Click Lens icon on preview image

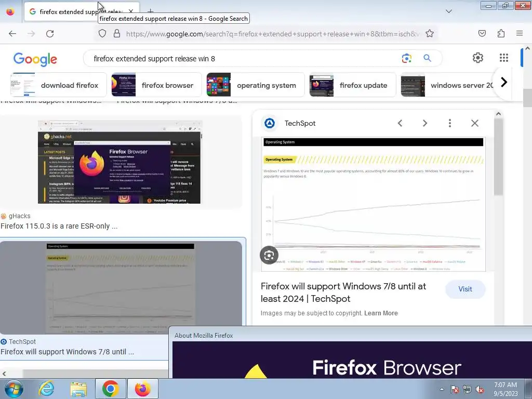[269, 255]
